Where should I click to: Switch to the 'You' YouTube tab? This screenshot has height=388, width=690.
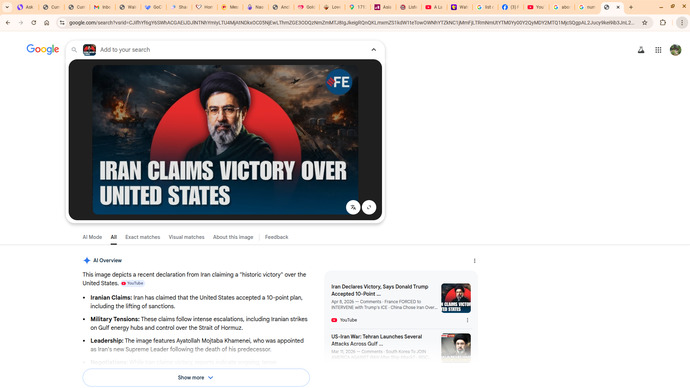pos(536,7)
